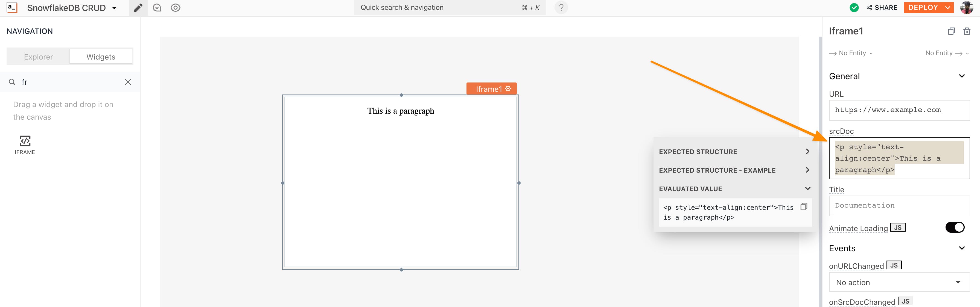The width and height of the screenshot is (980, 307).
Task: Open the onURLChanged No action dropdown
Action: pos(899,282)
